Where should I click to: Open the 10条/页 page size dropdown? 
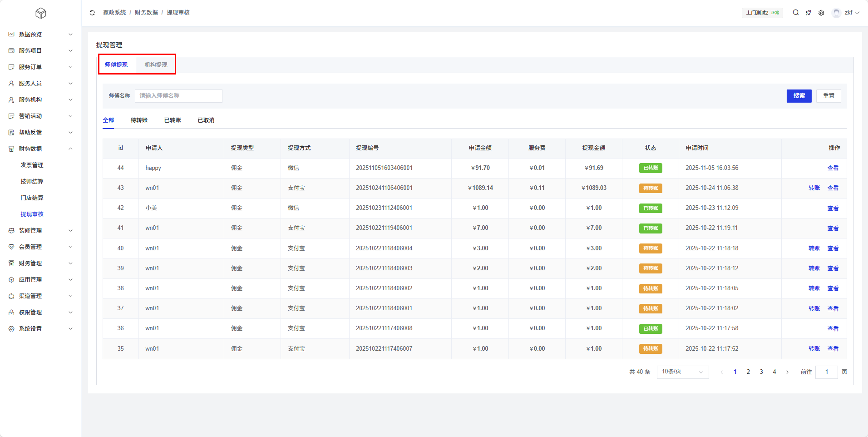[682, 372]
